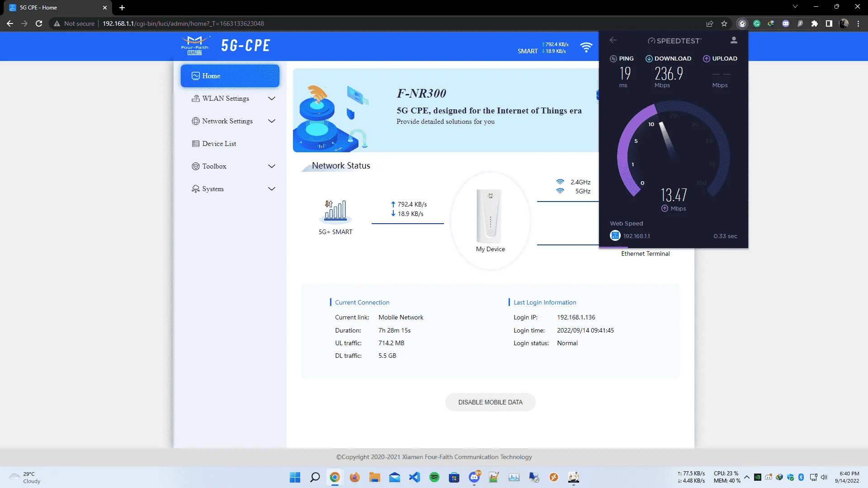
Task: Click the Speedtest speed gauge
Action: pos(673,149)
